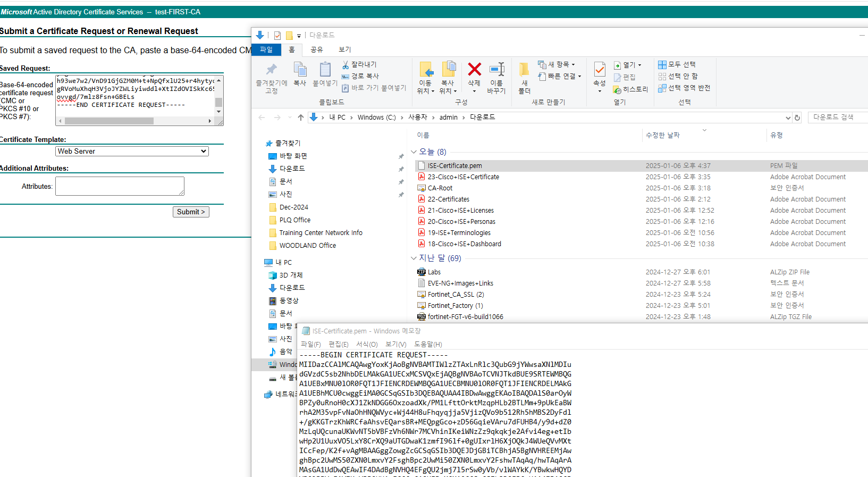Click the Pin to Quick Access ribbon icon
The image size is (868, 477).
272,70
